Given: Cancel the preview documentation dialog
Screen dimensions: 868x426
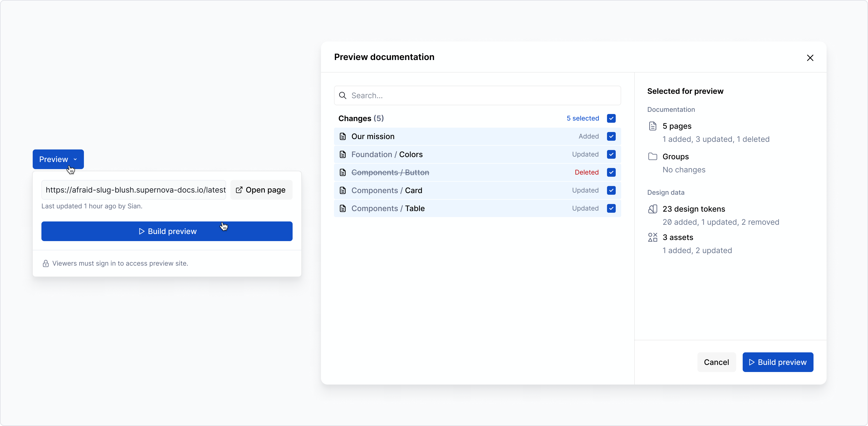Looking at the screenshot, I should pos(716,362).
